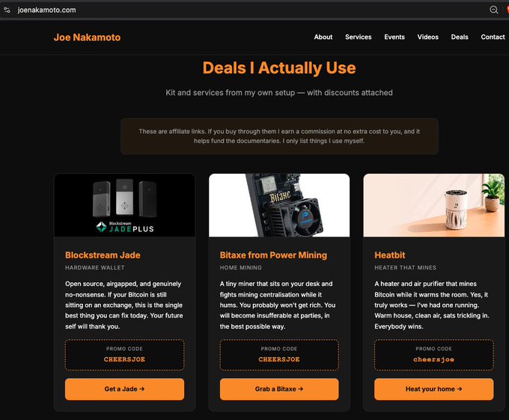Click the Heatbit heater product image
509x420 pixels.
tap(433, 205)
